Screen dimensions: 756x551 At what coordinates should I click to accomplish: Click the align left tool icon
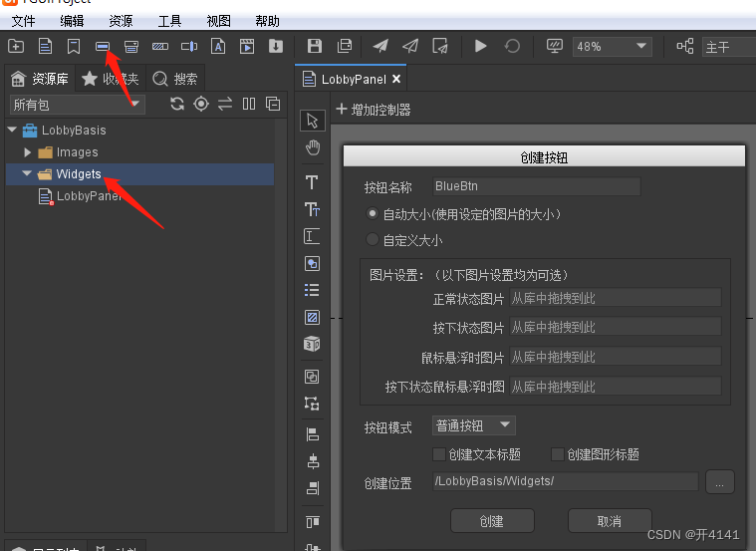tap(313, 434)
